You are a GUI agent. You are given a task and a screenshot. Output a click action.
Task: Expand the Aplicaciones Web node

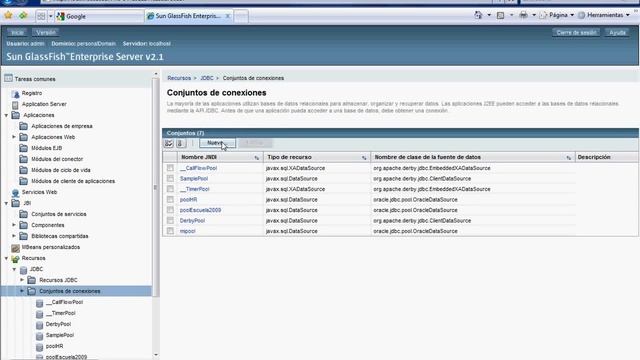coord(14,137)
